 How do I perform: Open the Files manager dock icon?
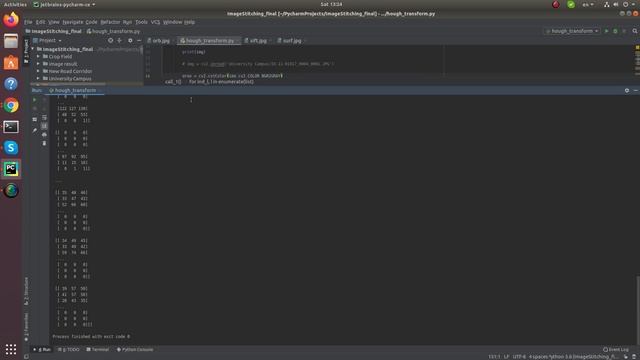(x=11, y=41)
